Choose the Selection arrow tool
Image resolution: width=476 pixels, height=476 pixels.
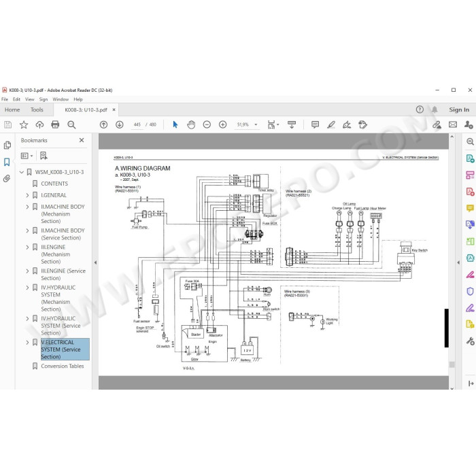[175, 124]
